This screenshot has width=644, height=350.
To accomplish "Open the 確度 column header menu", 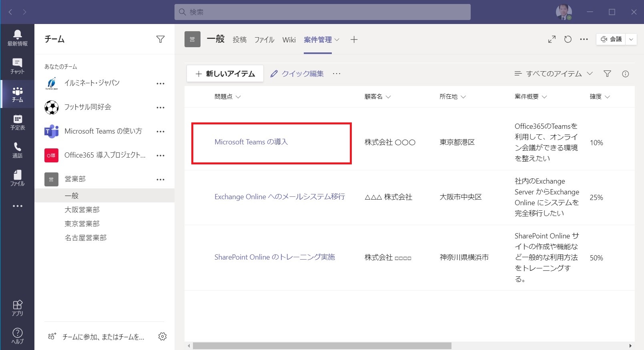I will [600, 97].
